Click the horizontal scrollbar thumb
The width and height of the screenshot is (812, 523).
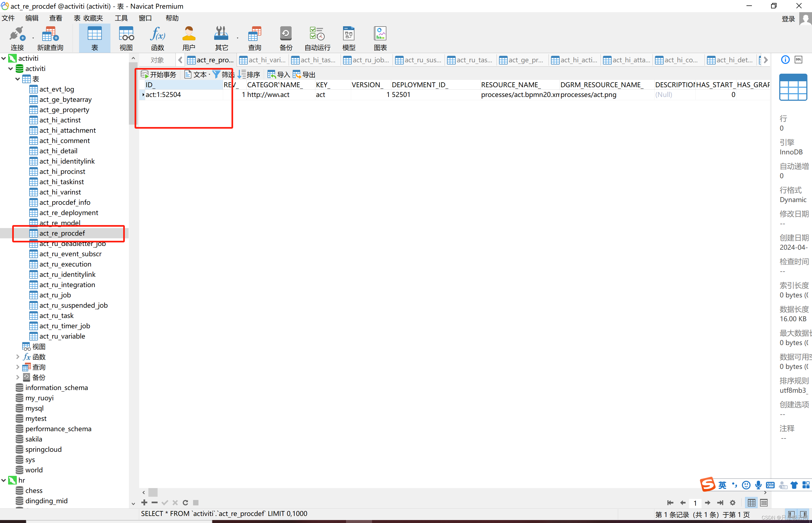153,492
